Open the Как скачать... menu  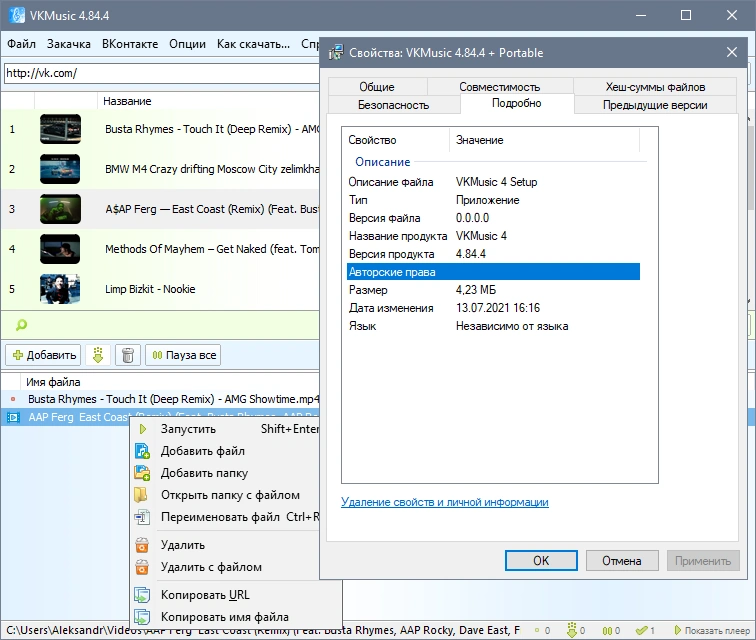tap(253, 44)
